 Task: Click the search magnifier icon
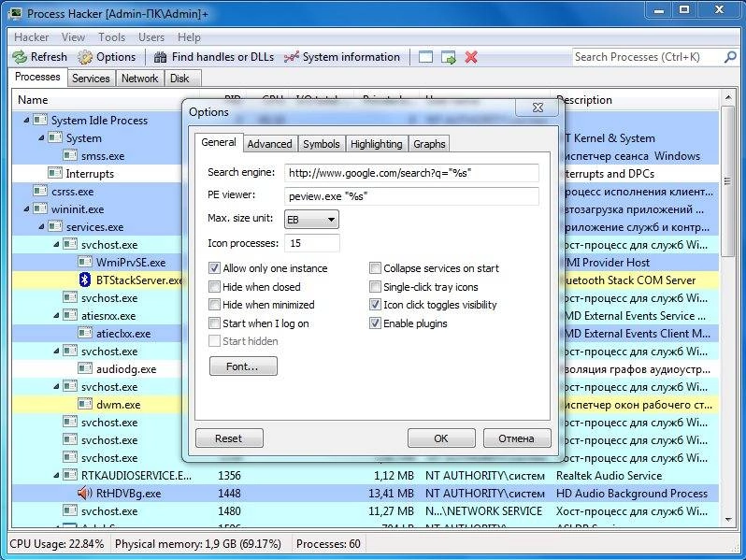click(x=730, y=57)
